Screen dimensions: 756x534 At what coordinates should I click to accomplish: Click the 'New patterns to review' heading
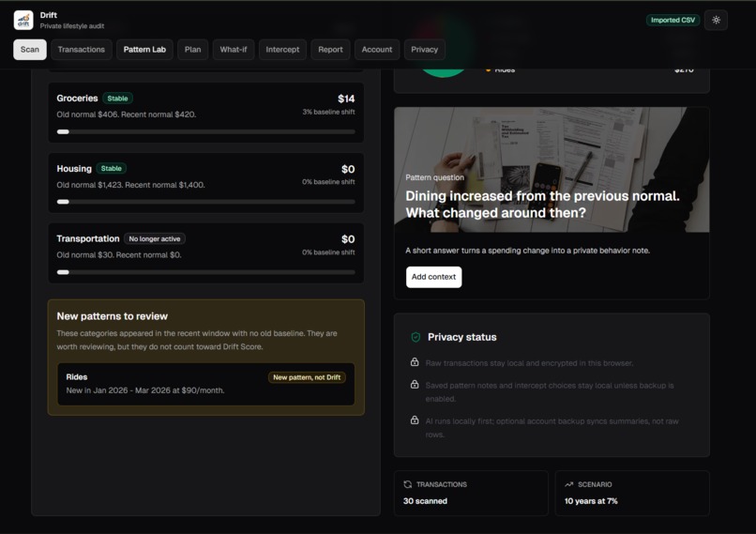(113, 316)
